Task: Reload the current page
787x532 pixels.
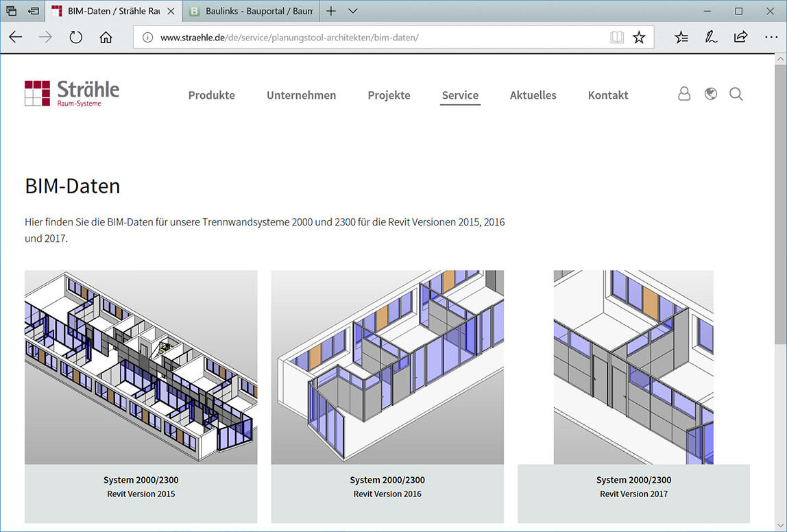Action: click(x=76, y=37)
